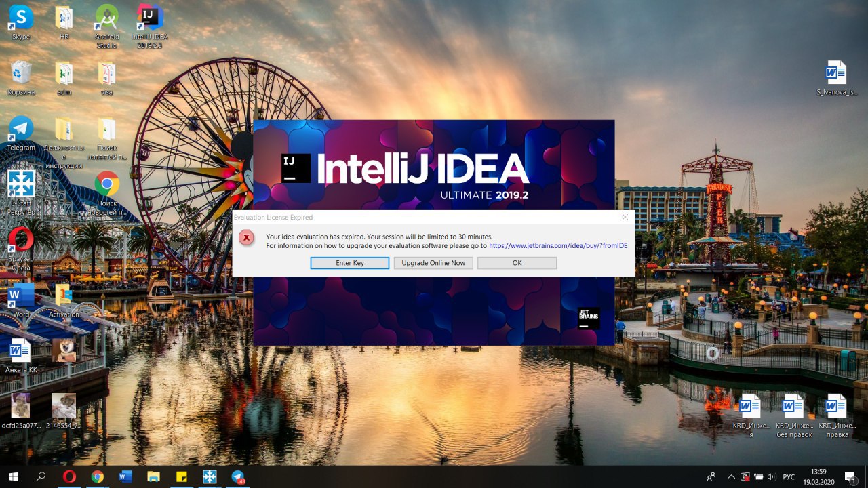
Task: Launch Android Studio shortcut
Action: pyautogui.click(x=106, y=26)
